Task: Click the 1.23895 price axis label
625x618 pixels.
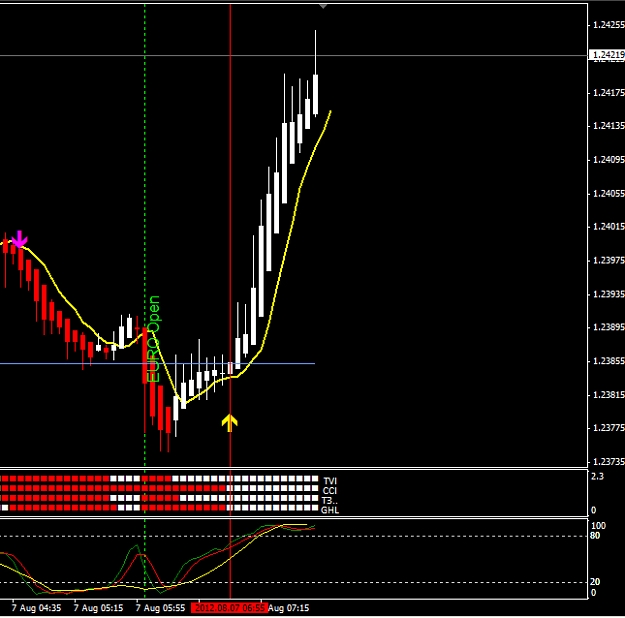Action: pos(609,327)
